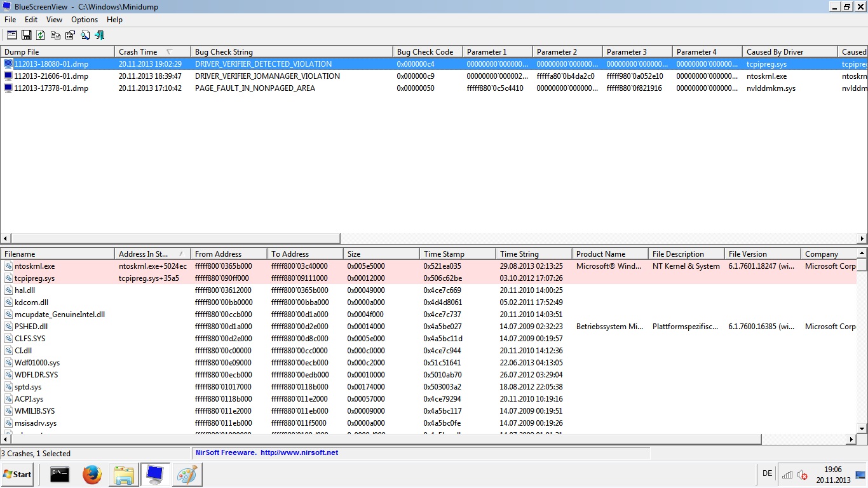The height and width of the screenshot is (488, 868).
Task: Click the Exit door toolbar icon
Action: pos(100,35)
